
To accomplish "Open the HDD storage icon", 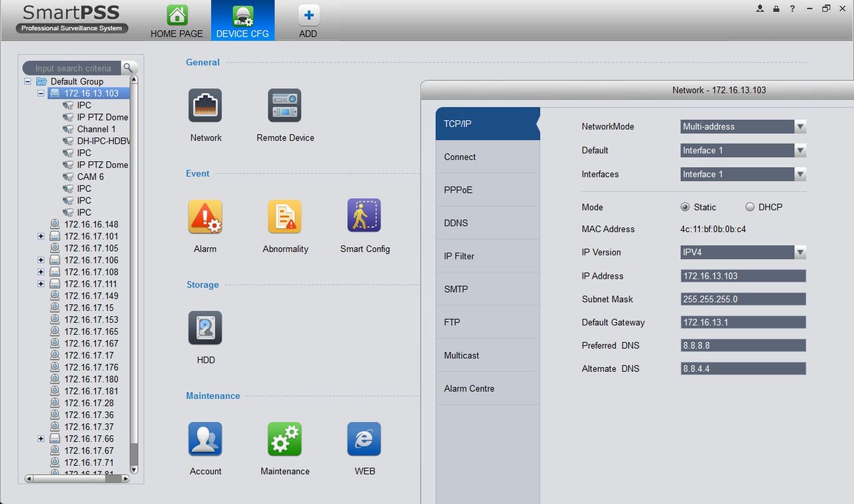I will 205,328.
